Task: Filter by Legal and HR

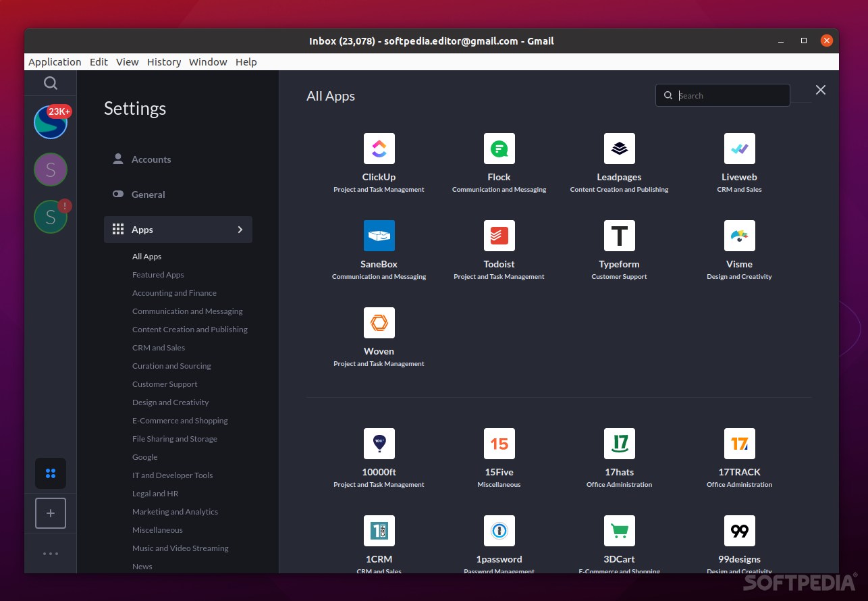Action: [x=155, y=494]
